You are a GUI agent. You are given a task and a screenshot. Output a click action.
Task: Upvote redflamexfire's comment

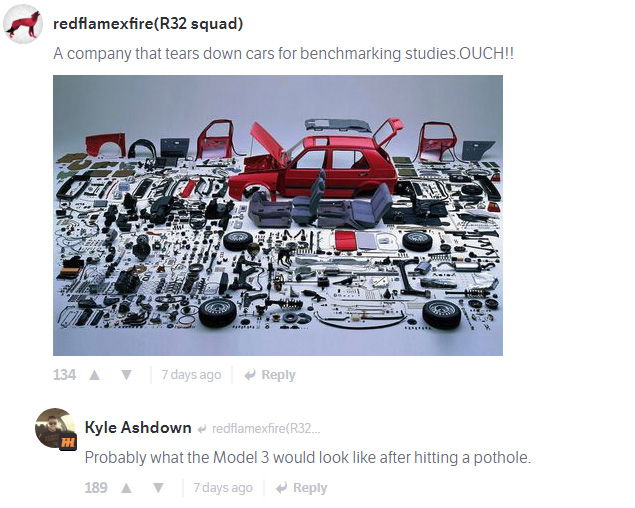[x=94, y=375]
